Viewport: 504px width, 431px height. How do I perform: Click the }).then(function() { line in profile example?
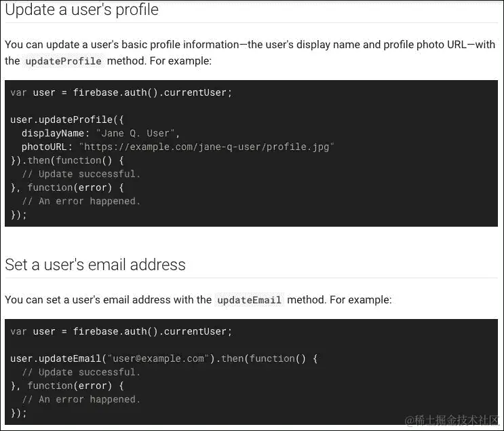(x=67, y=160)
